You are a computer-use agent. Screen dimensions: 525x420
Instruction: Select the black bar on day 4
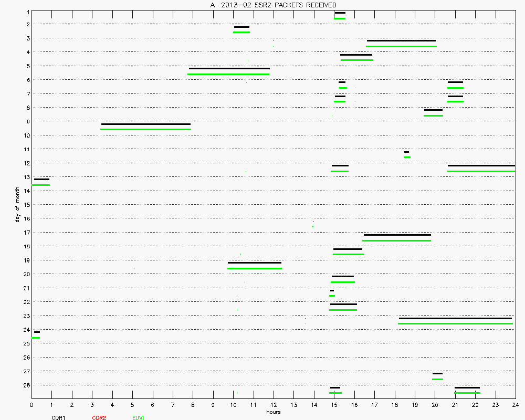click(x=356, y=55)
